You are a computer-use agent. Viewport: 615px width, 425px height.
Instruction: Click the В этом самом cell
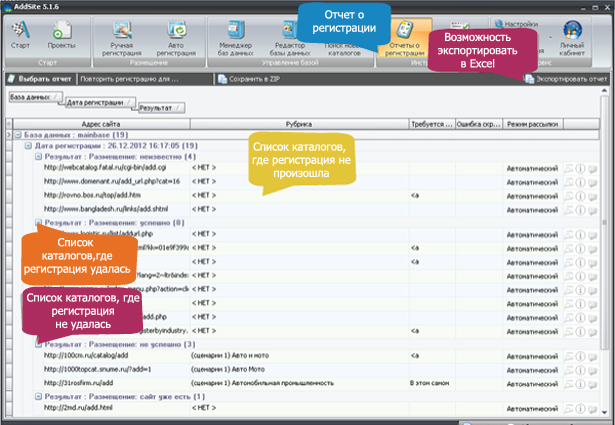tap(432, 383)
